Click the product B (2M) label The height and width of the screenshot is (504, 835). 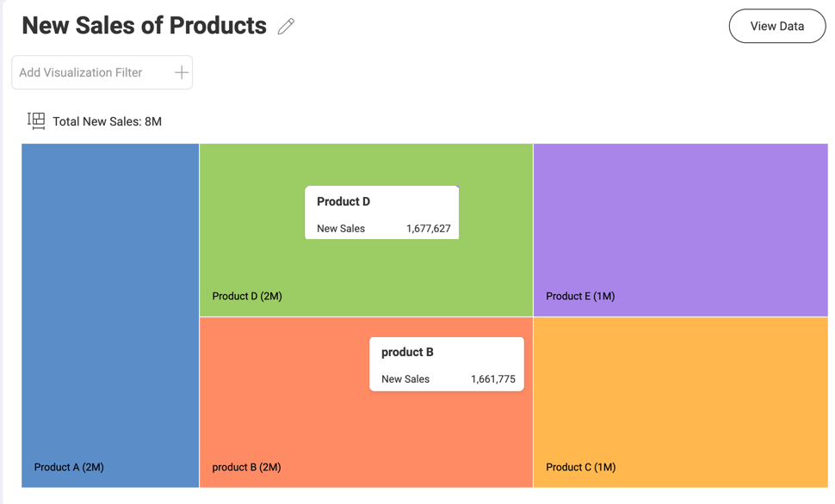(246, 467)
